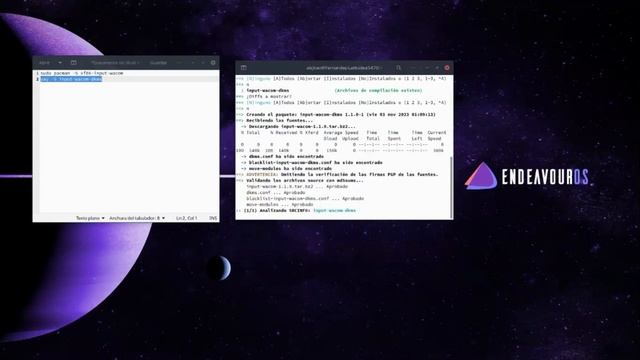
Task: Click the Ln 2, Col 1 position indicator
Action: [x=187, y=218]
